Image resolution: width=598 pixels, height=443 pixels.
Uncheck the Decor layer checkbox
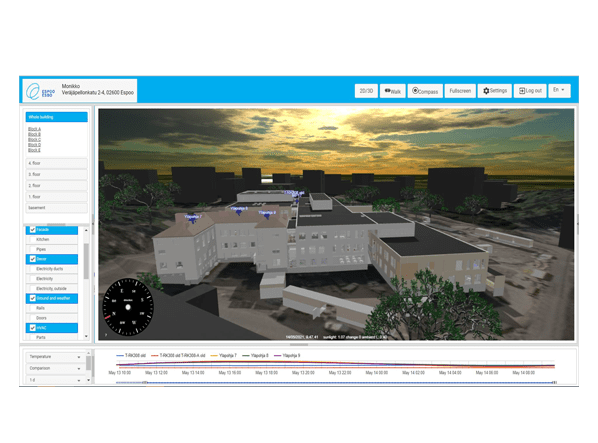coord(32,259)
